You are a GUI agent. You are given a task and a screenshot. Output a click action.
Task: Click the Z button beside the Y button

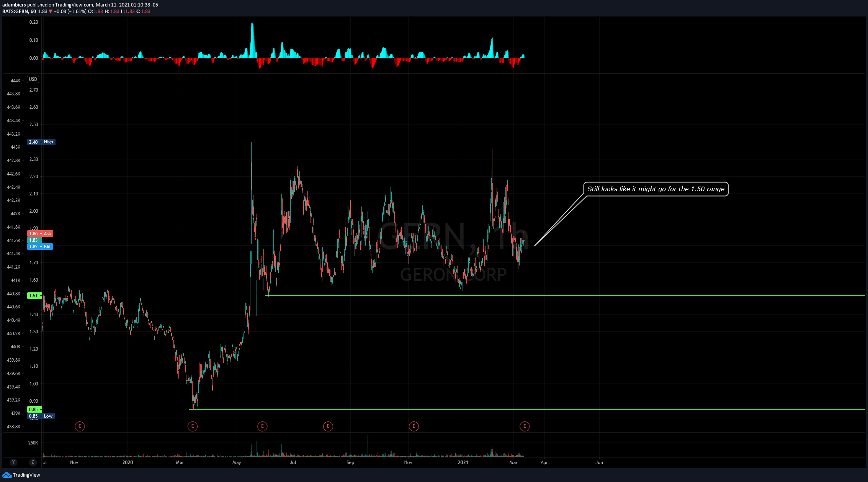[x=33, y=462]
